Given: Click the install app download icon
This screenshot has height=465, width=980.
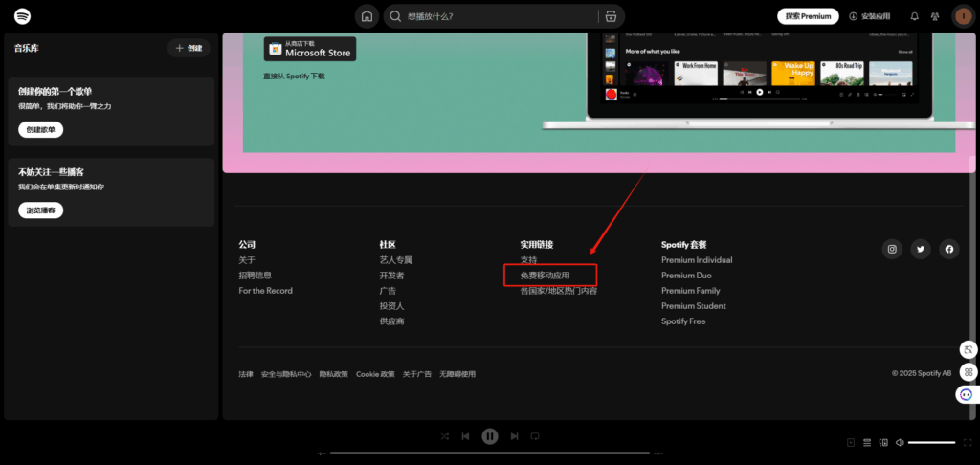Looking at the screenshot, I should pyautogui.click(x=853, y=16).
